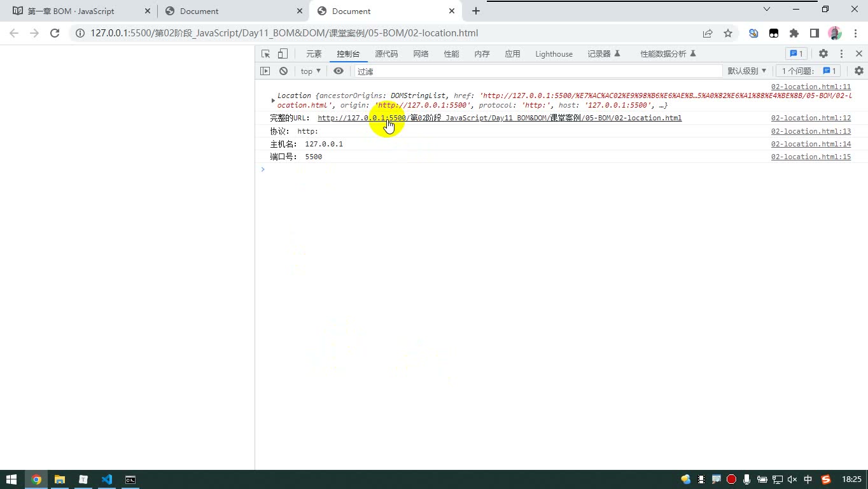Screen dimensions: 868x489
Task: Launch Visual Studio Code from taskbar
Action: [x=106, y=479]
